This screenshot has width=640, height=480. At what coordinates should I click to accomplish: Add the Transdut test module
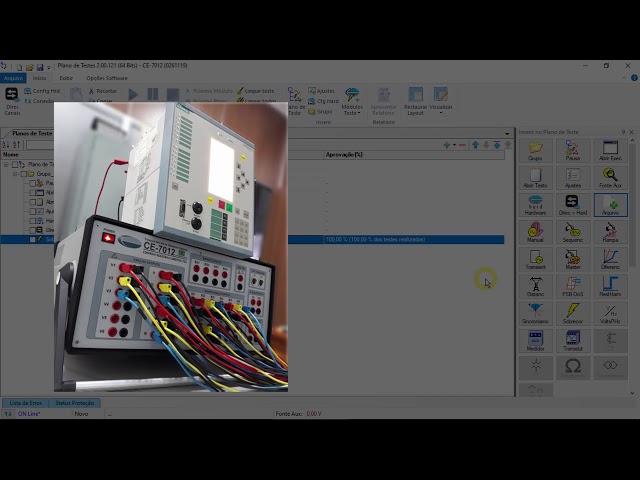point(573,341)
